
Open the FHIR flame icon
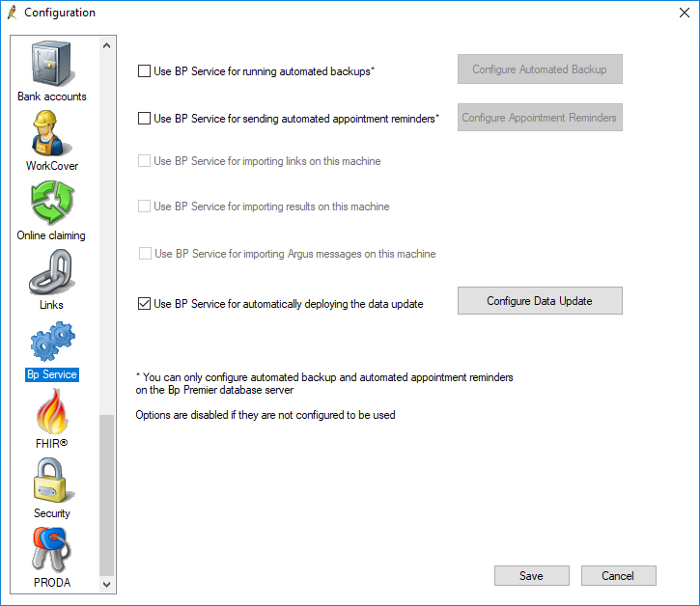pos(52,412)
